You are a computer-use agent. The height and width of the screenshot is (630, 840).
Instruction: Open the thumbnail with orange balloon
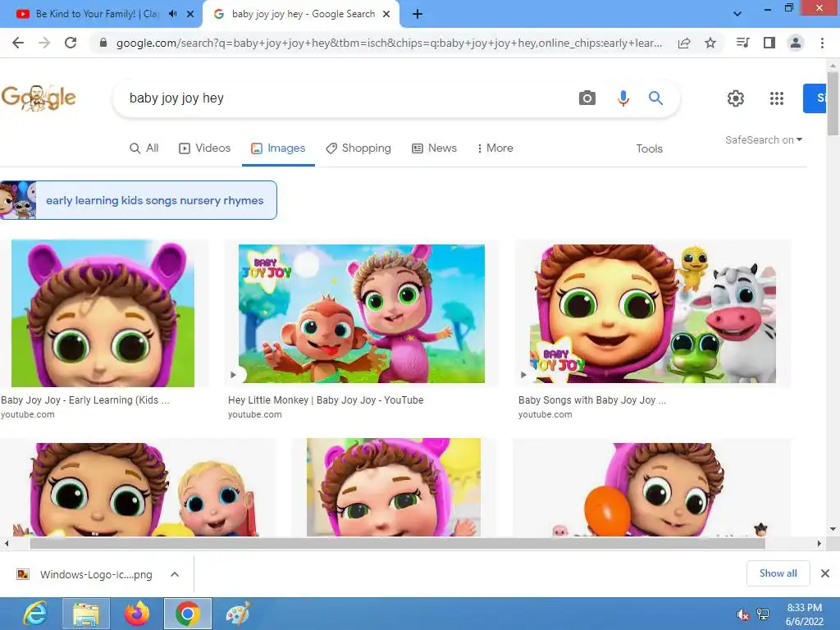click(x=652, y=489)
